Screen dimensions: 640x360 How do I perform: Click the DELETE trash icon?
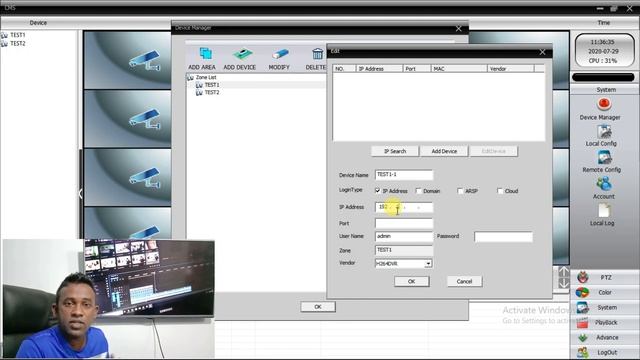tap(317, 54)
